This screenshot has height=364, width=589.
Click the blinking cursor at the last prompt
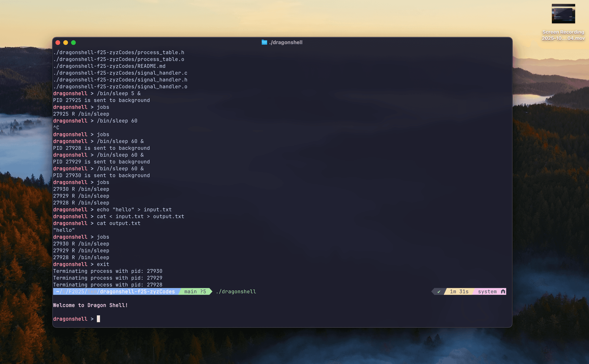[98, 319]
